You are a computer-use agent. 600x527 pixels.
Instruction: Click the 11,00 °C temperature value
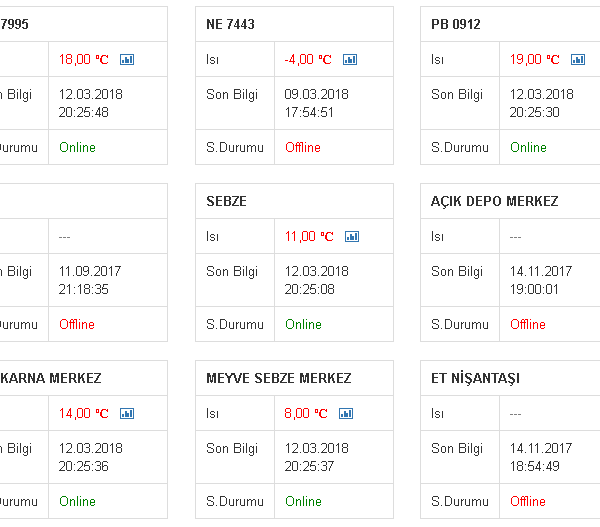click(309, 237)
